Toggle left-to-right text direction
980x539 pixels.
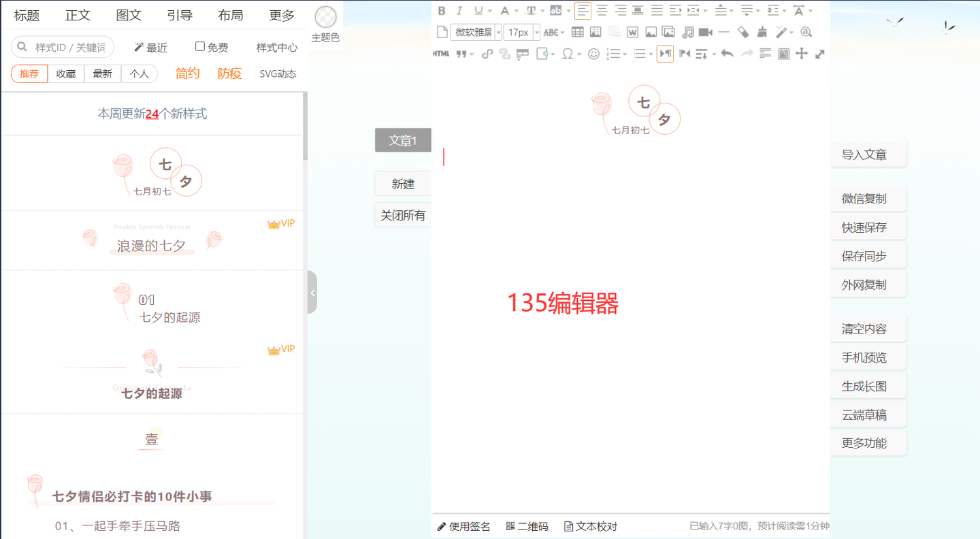pyautogui.click(x=665, y=54)
